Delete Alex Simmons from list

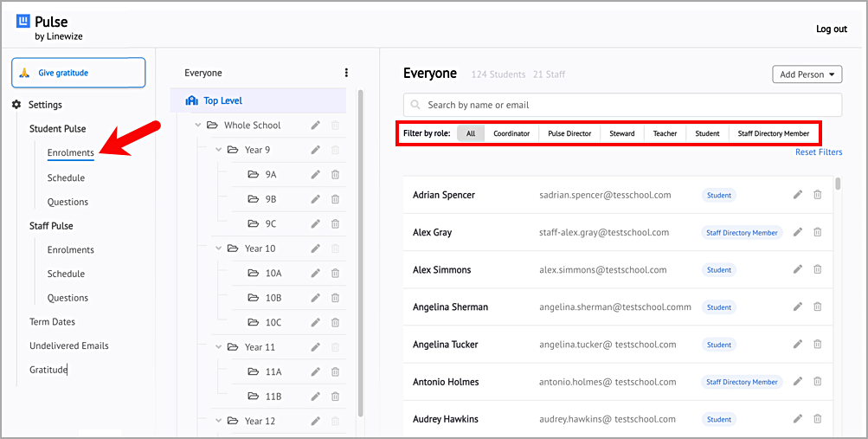pyautogui.click(x=818, y=269)
